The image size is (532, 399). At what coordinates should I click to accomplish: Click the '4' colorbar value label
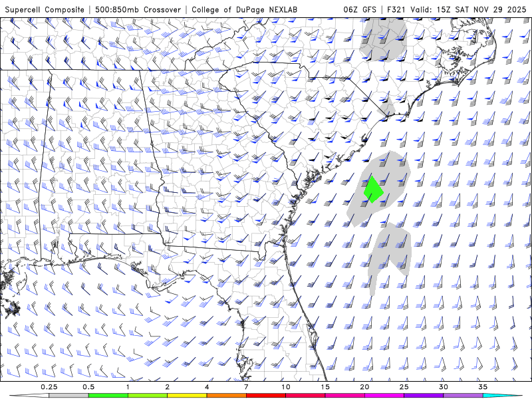[207, 387]
